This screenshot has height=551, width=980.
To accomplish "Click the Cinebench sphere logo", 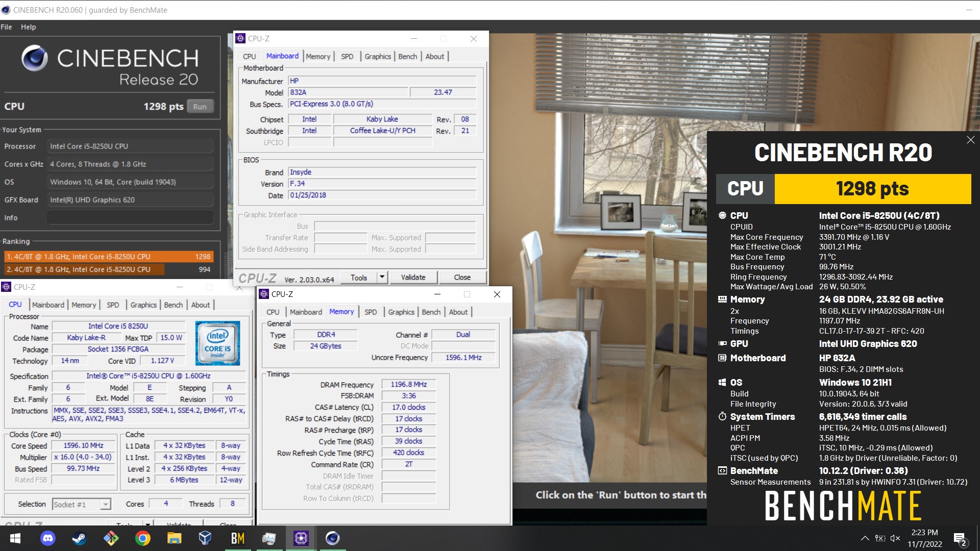I will click(35, 58).
